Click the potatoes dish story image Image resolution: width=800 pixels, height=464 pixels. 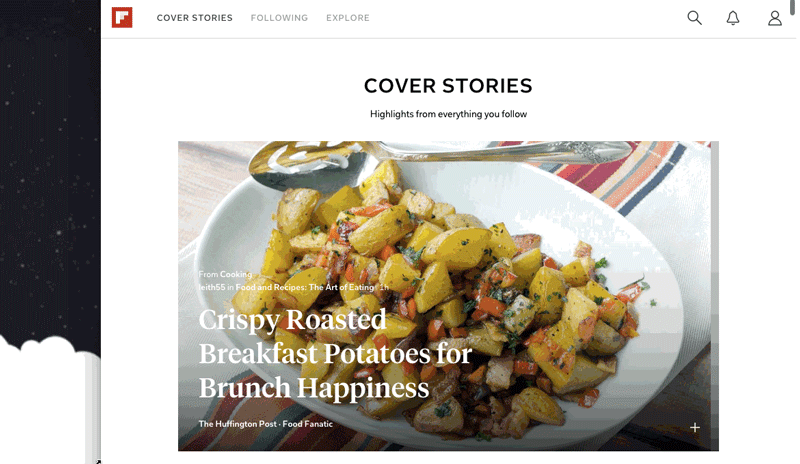448,296
